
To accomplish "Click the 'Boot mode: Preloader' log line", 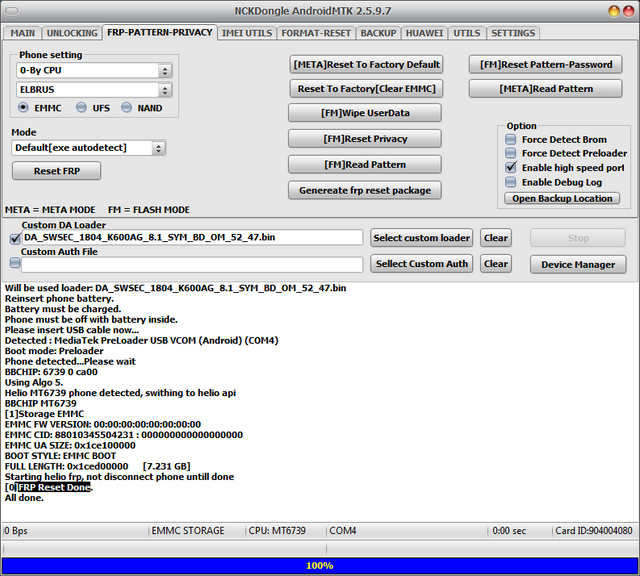I will (x=54, y=351).
